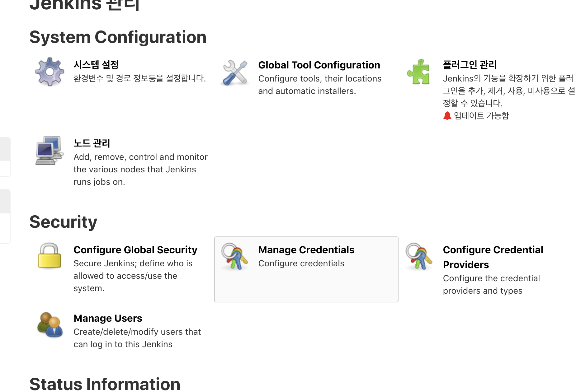581x392 pixels.
Task: Click the System Configuration heading
Action: 118,37
